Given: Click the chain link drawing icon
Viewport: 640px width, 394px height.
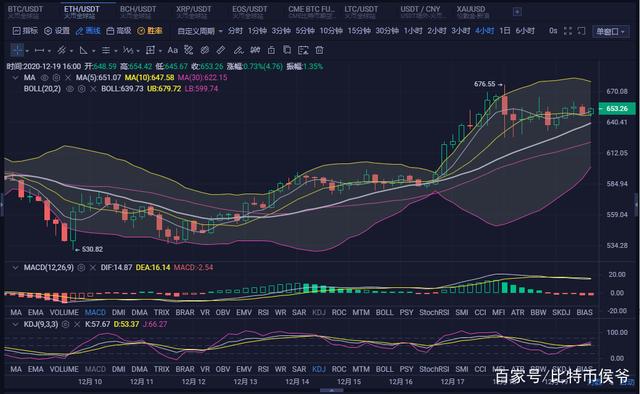Looking at the screenshot, I should pyautogui.click(x=205, y=50).
